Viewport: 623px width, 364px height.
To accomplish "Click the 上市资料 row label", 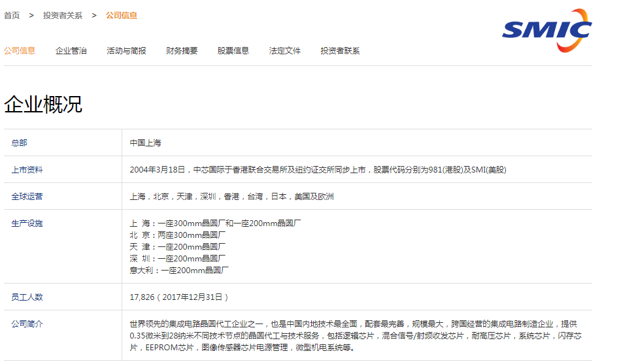I will pyautogui.click(x=27, y=170).
